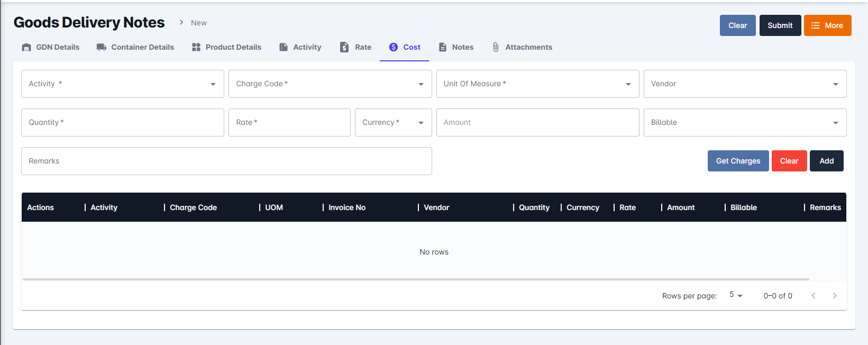Focus the Remarks input field

click(226, 161)
